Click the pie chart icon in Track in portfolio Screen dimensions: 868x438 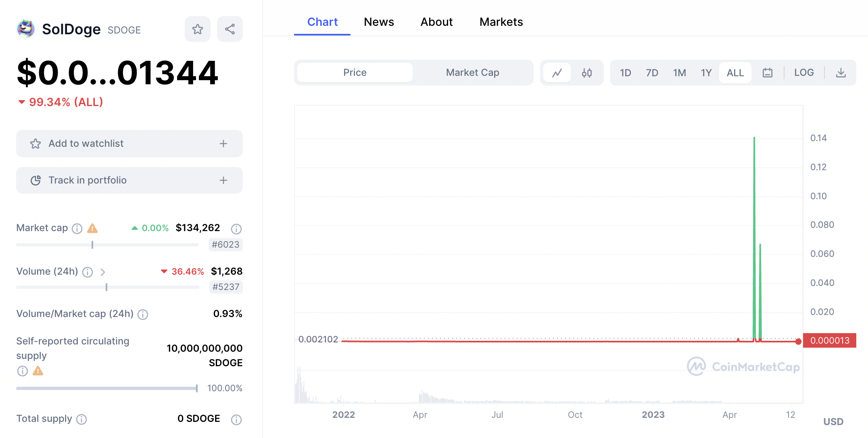[35, 180]
